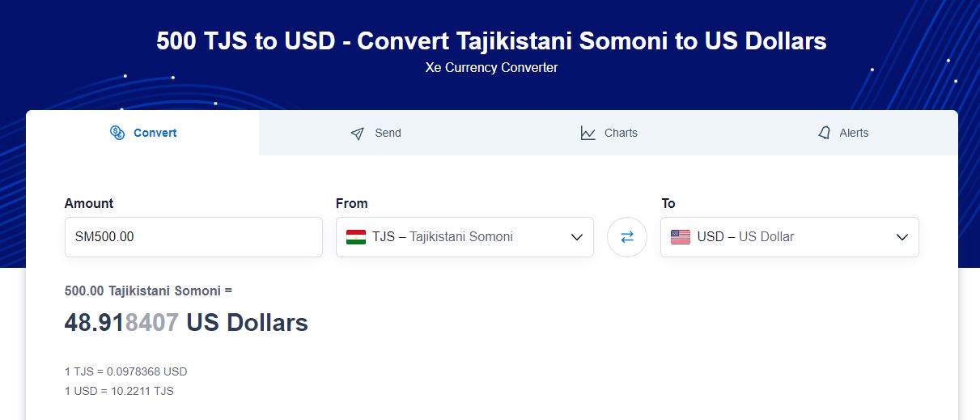The width and height of the screenshot is (980, 420).
Task: Click the Amount input field
Action: pyautogui.click(x=193, y=237)
